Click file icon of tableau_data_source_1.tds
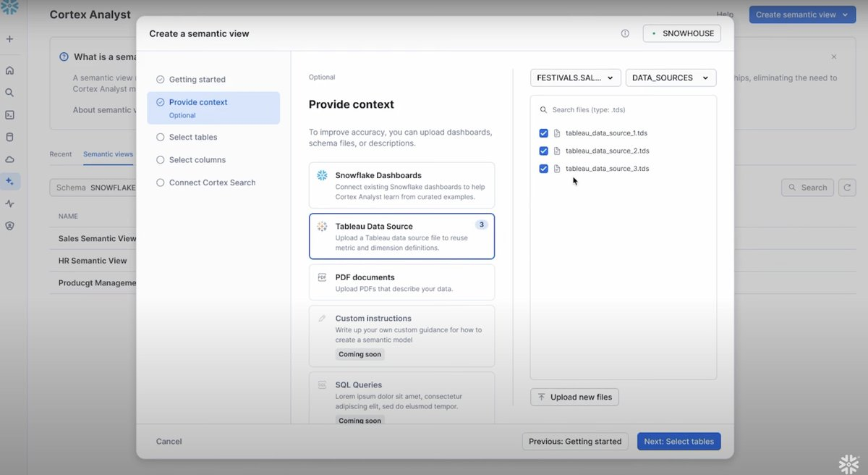Screen dimensions: 868x475 coord(557,133)
